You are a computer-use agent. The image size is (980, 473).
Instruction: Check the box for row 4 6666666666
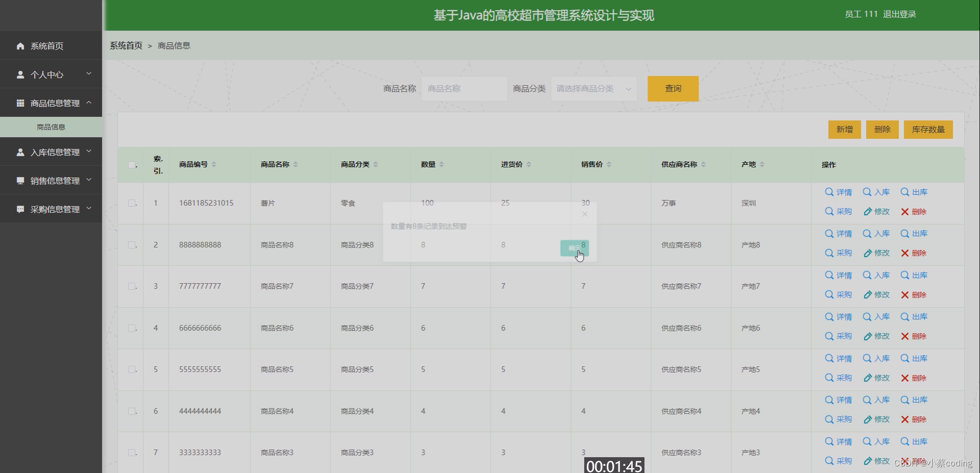coord(132,328)
